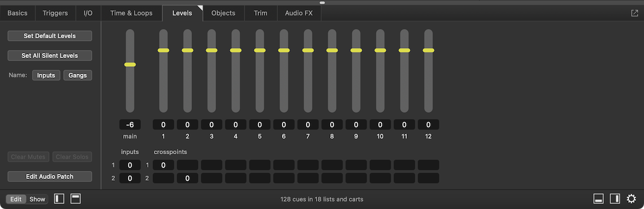This screenshot has height=209, width=644.
Task: Click the output 12 fader handle
Action: click(x=428, y=50)
